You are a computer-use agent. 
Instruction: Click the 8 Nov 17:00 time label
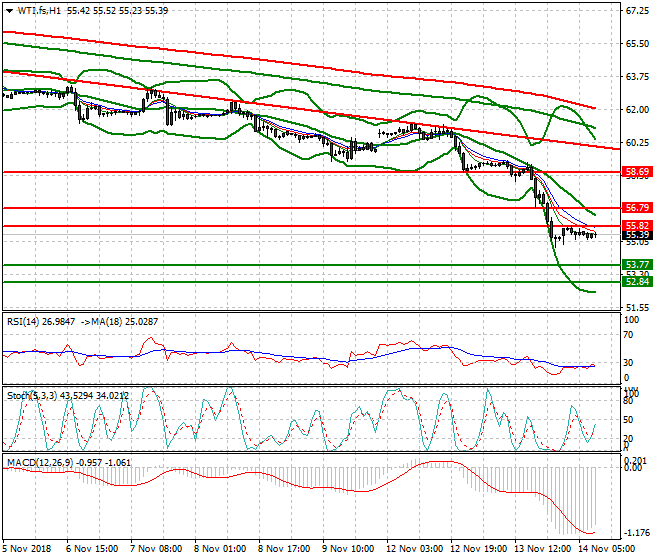(x=284, y=549)
